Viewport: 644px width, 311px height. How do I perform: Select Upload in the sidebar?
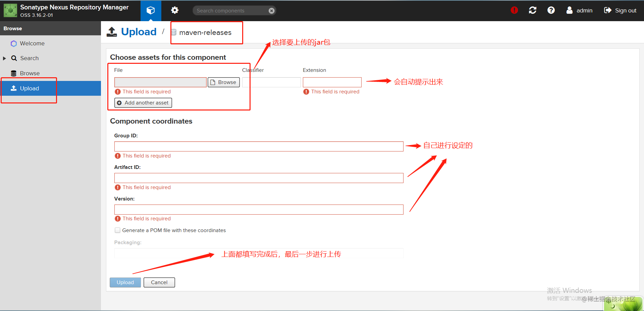50,88
